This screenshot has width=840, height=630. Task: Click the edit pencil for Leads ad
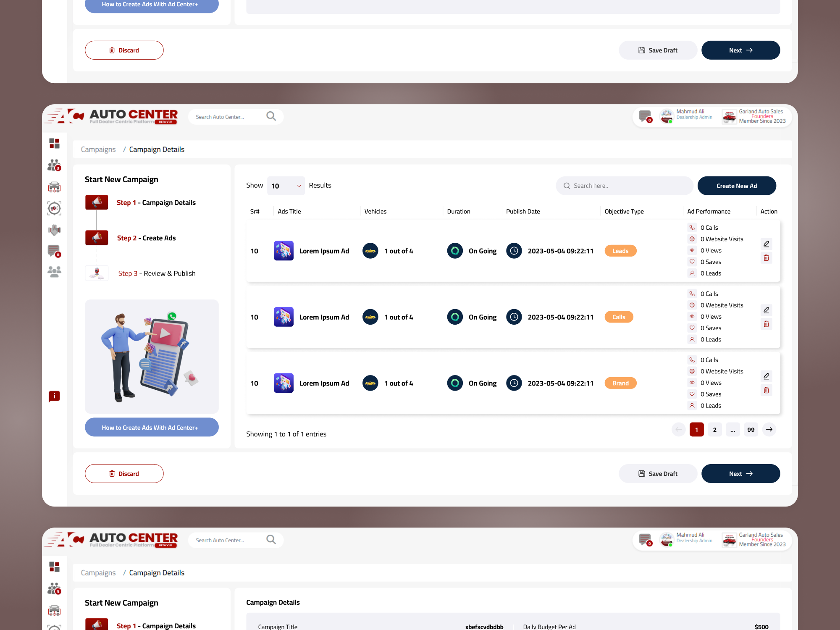tap(766, 244)
